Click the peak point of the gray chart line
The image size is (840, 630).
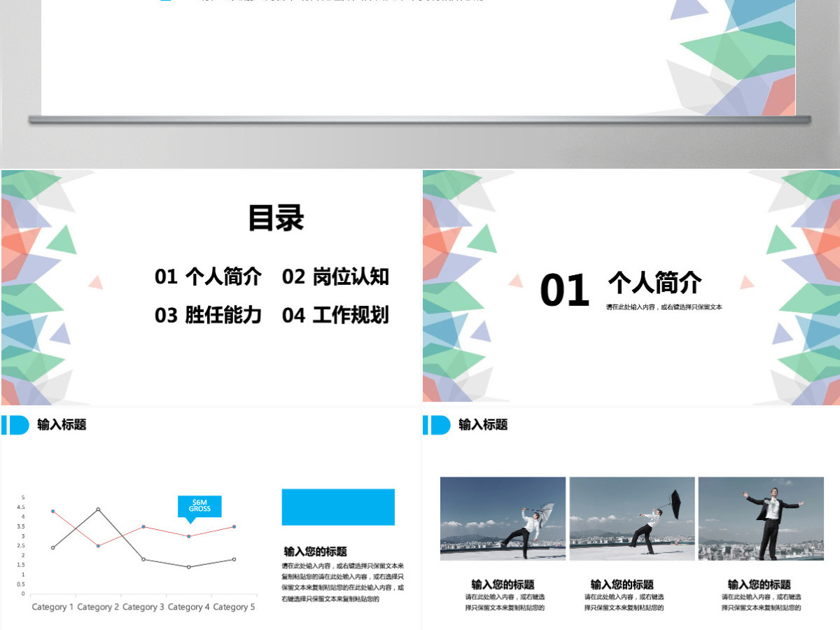coord(98,510)
